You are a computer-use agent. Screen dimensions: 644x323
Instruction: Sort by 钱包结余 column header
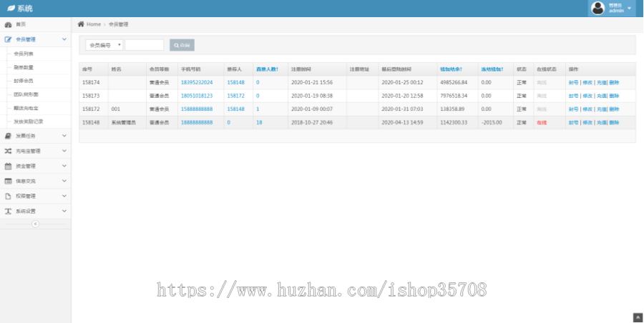pos(452,69)
